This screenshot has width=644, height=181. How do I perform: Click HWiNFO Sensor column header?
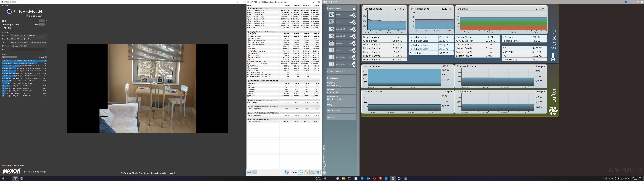point(263,6)
